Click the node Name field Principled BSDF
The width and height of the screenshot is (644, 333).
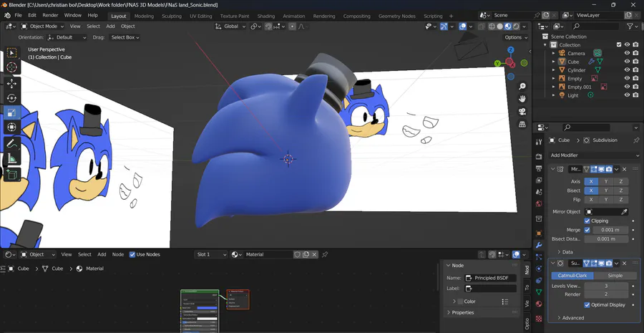click(x=490, y=278)
